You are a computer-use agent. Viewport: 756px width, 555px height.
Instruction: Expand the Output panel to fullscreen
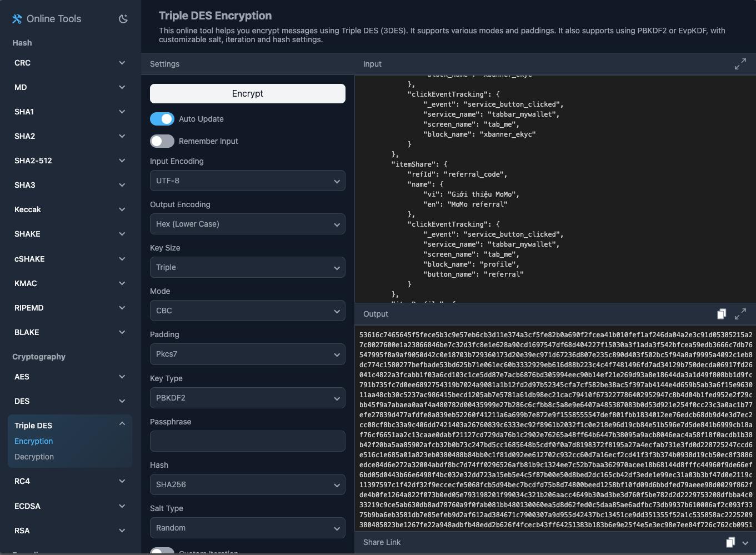tap(740, 314)
